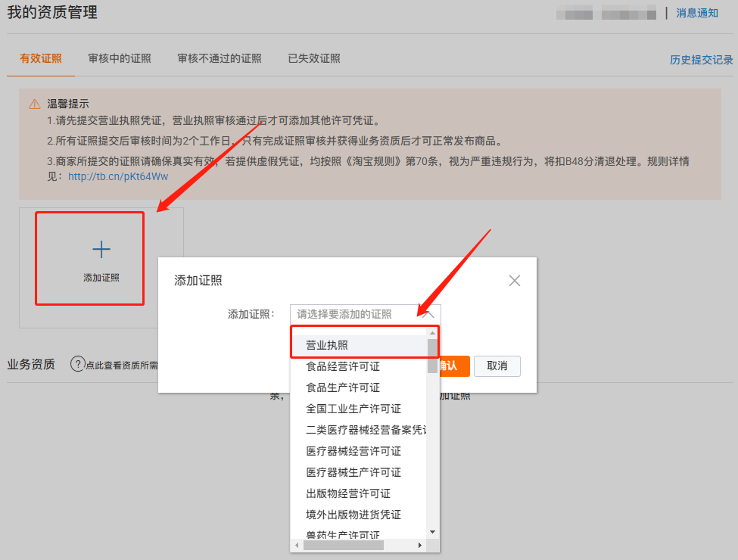Click the dropdown list scroll-down arrow

pyautogui.click(x=433, y=533)
